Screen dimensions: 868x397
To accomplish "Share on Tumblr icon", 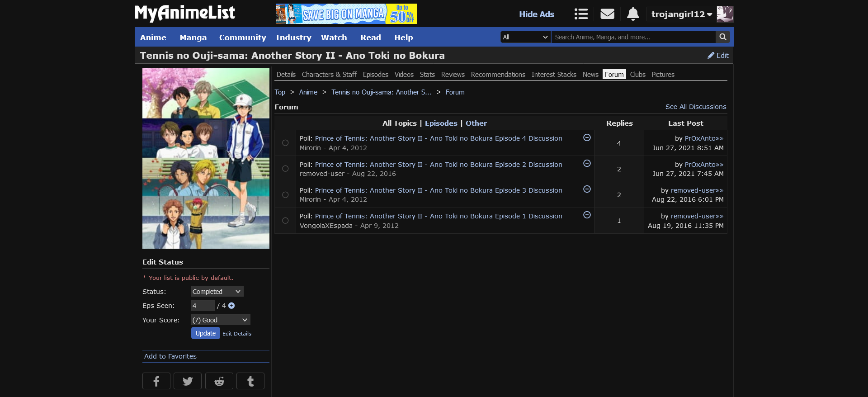I will tap(250, 381).
